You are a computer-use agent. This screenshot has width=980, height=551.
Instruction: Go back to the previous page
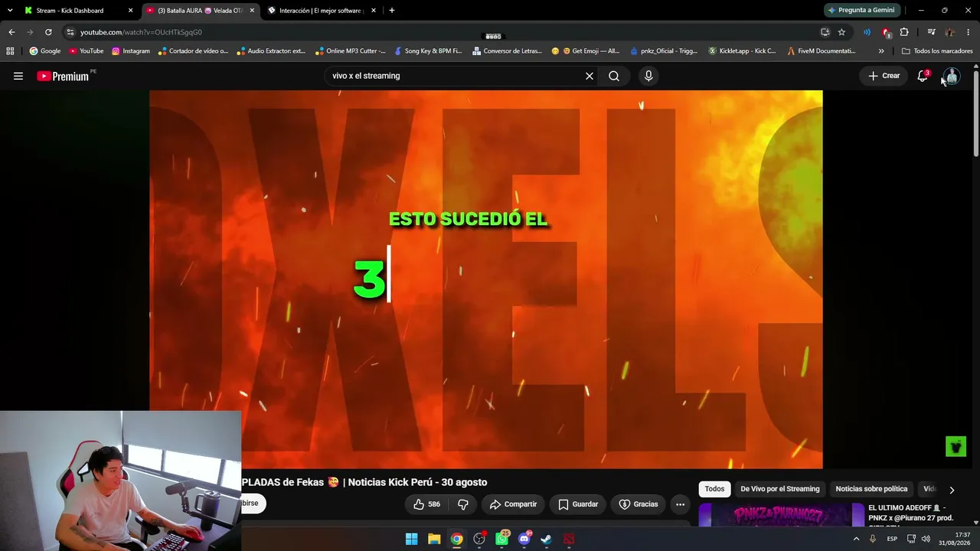pyautogui.click(x=11, y=32)
